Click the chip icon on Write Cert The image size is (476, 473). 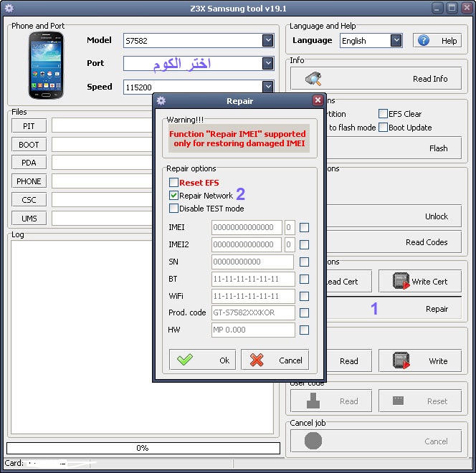(x=401, y=281)
